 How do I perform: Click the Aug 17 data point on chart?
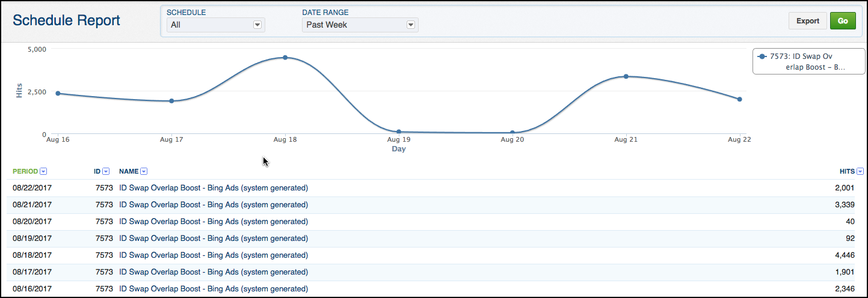tap(171, 101)
